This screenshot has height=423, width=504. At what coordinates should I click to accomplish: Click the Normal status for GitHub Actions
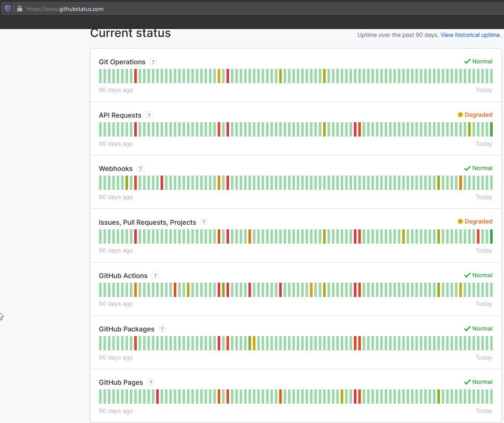(478, 275)
